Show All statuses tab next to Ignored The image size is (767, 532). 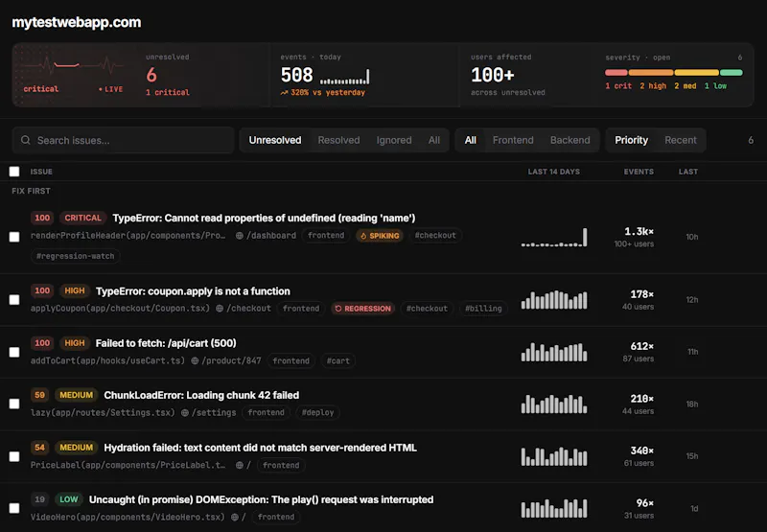[x=434, y=140]
